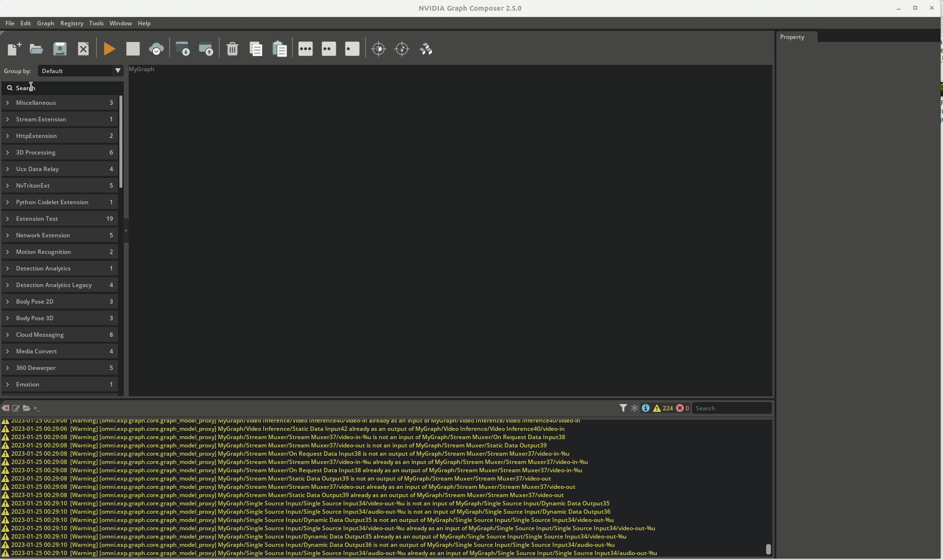Save the current graph
The height and width of the screenshot is (560, 943).
(59, 49)
